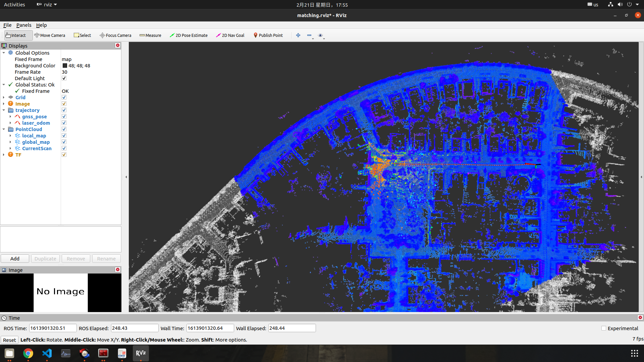Screen dimensions: 644x362
Task: Expand the TF display properties
Action: click(x=4, y=155)
